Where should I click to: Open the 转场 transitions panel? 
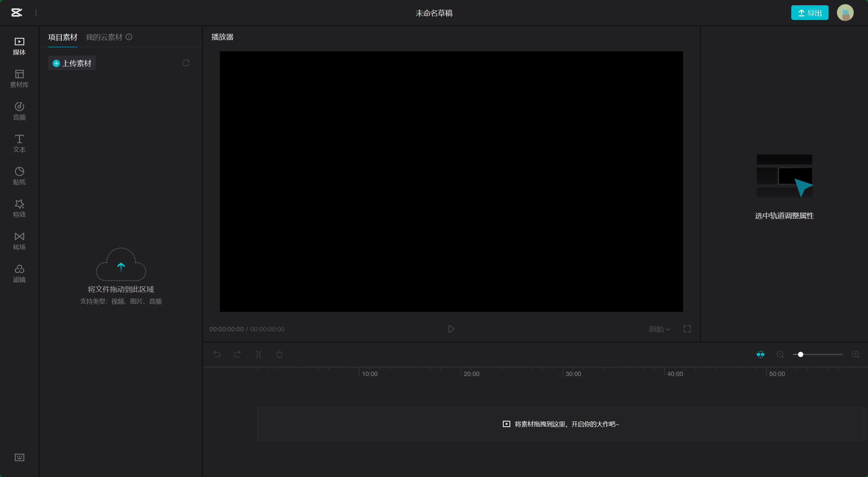pos(19,241)
